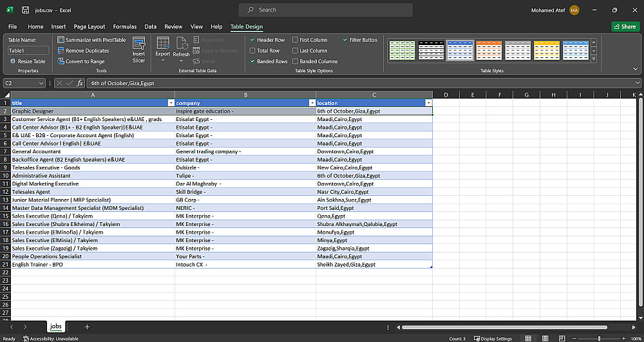This screenshot has height=342, width=644.
Task: Select cell with General Accountant
Action: (93, 151)
